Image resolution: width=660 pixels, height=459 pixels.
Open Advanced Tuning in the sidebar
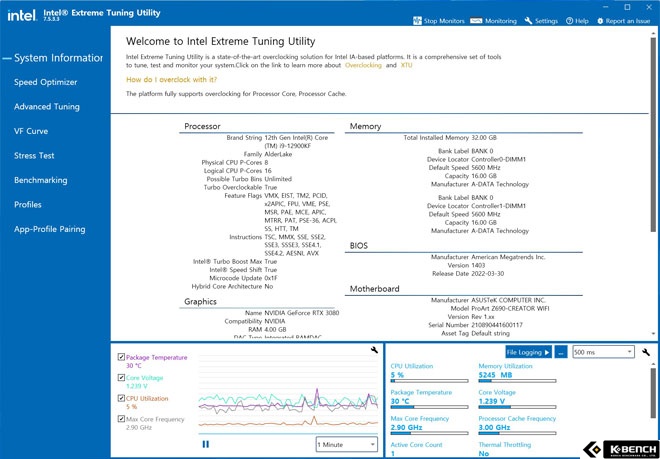click(x=47, y=107)
